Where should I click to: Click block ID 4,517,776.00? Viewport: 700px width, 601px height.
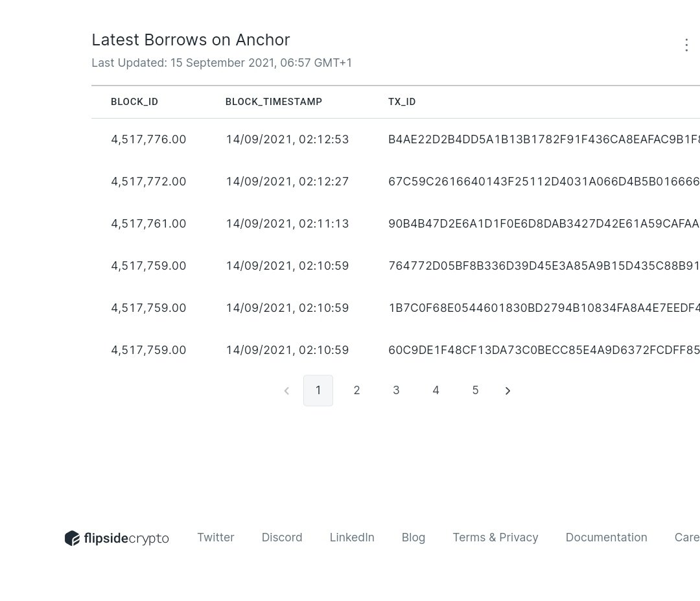point(148,139)
